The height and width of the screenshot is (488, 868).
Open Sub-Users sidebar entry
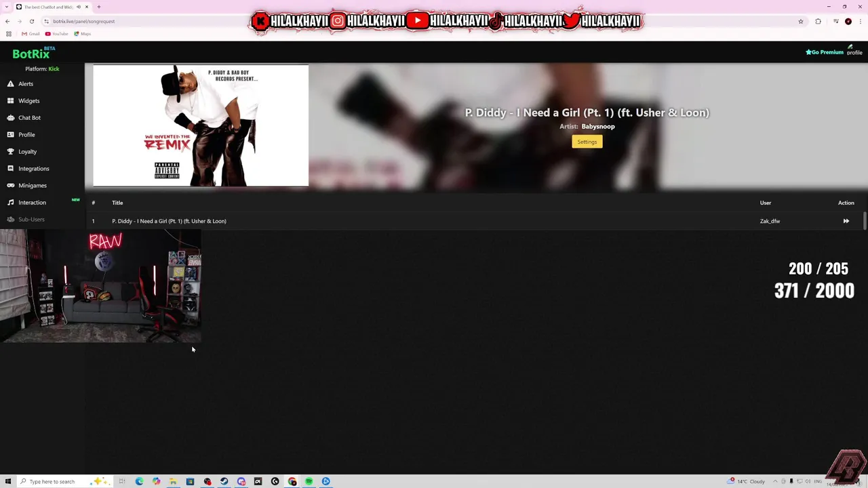point(26,220)
